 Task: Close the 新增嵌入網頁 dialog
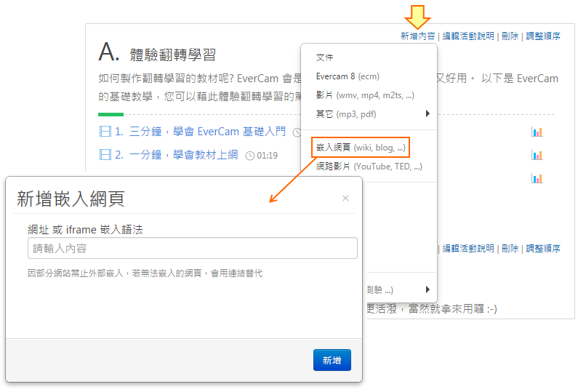click(345, 198)
